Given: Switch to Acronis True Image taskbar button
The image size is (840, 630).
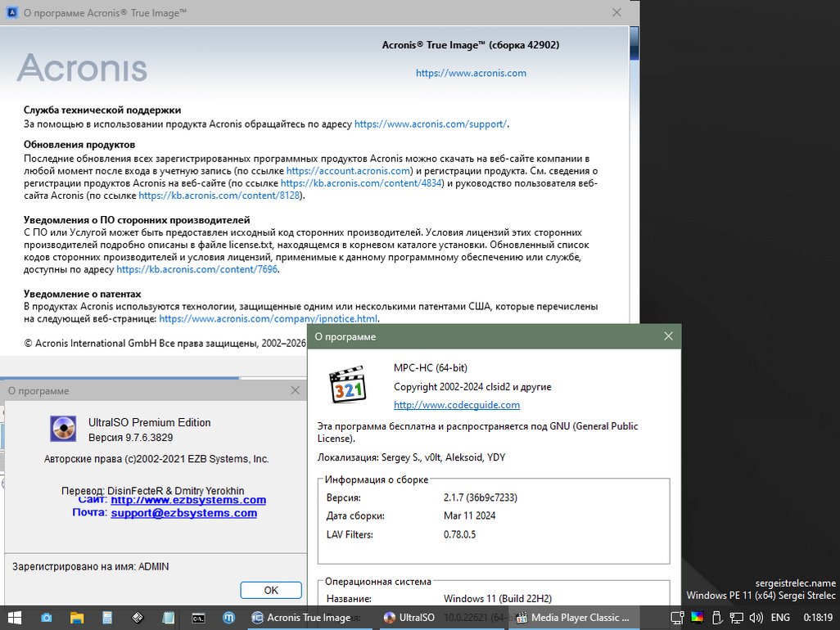Looking at the screenshot, I should point(301,618).
